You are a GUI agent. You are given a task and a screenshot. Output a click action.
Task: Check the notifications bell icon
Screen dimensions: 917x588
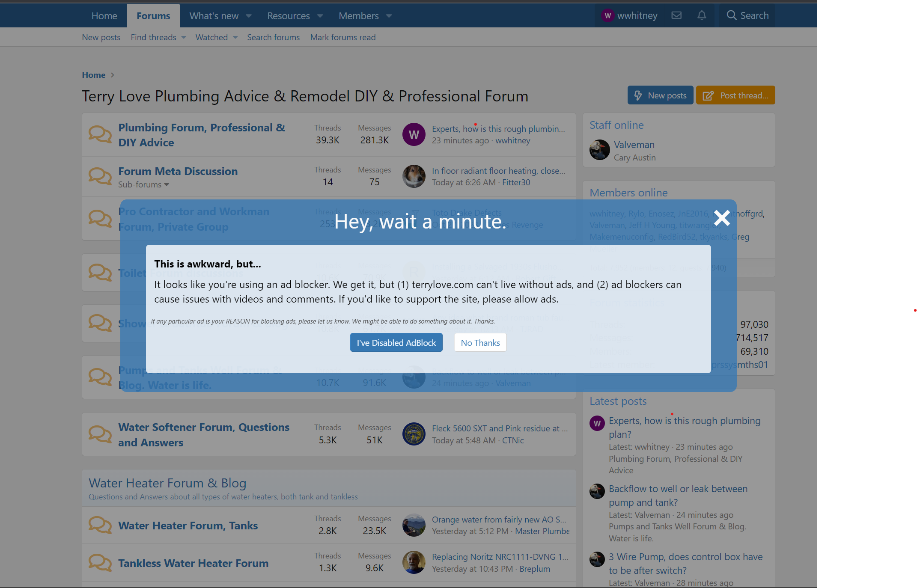coord(701,15)
